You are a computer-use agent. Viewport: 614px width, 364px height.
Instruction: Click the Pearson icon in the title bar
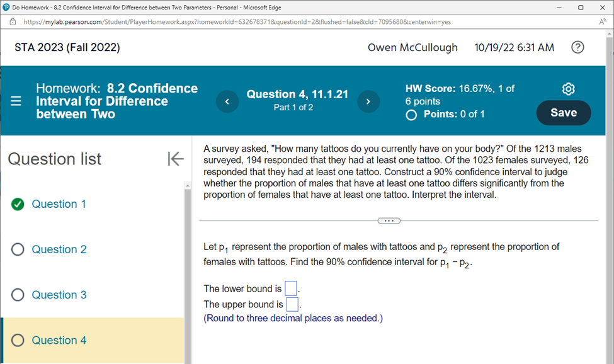[x=6, y=7]
